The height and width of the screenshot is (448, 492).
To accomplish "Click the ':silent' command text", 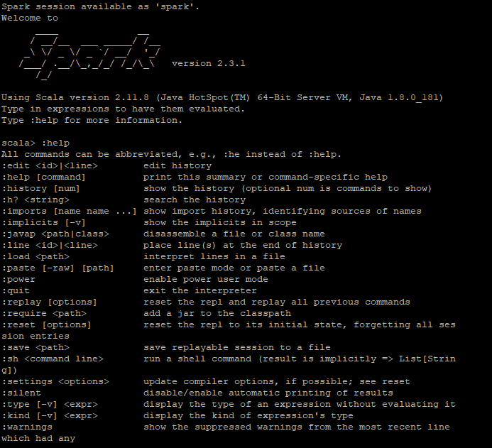I will [x=21, y=393].
